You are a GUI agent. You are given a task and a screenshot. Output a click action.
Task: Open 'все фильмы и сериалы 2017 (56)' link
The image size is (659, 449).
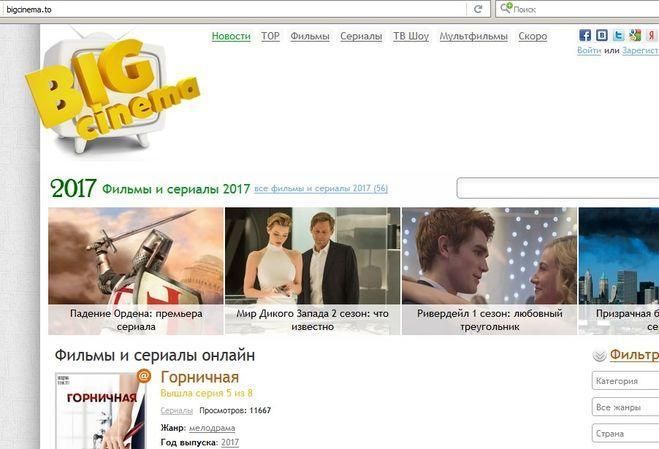click(x=321, y=189)
